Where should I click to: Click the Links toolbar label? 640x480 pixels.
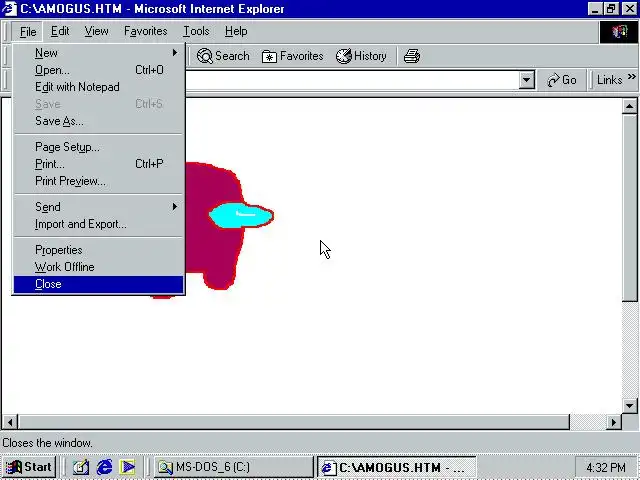tap(609, 80)
